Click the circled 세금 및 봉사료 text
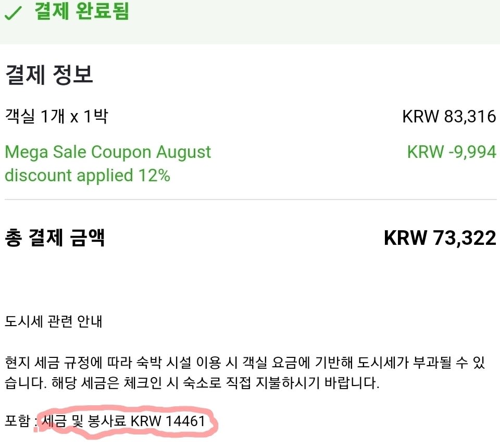500x448 pixels. 84,421
